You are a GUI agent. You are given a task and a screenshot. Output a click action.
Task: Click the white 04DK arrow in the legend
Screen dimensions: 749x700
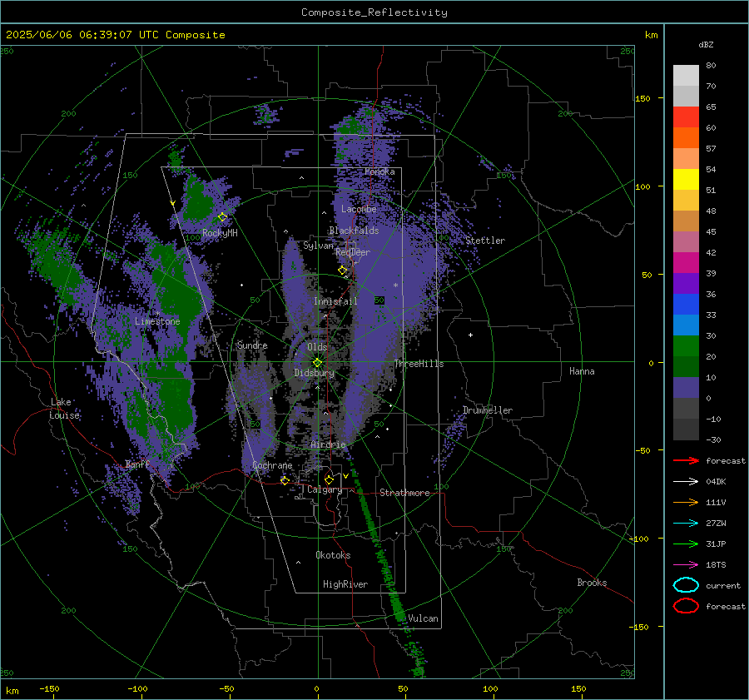(x=686, y=481)
